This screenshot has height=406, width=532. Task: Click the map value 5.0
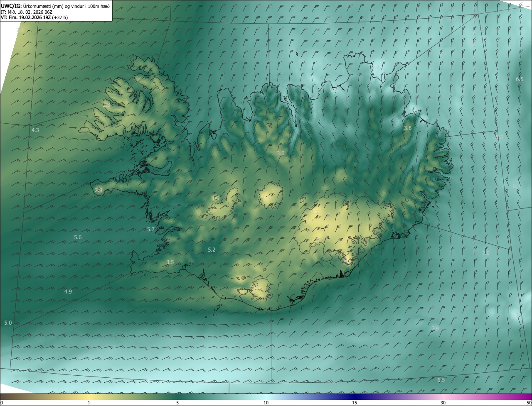8,323
